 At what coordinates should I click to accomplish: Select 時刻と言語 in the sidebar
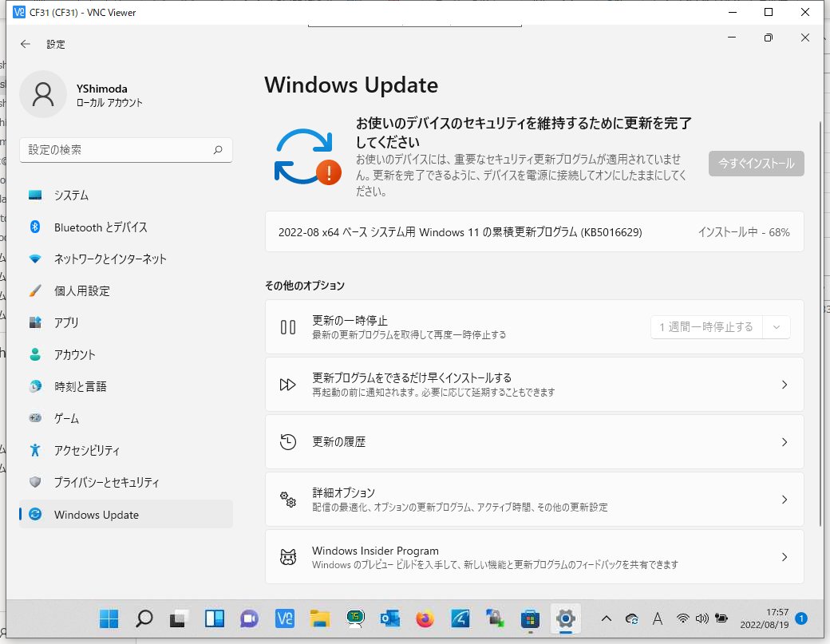(126, 387)
